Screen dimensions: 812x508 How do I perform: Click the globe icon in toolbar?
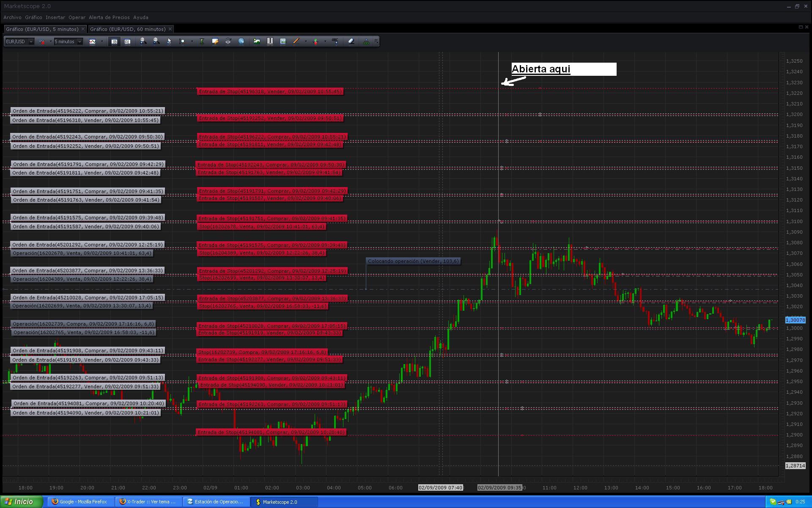point(241,41)
